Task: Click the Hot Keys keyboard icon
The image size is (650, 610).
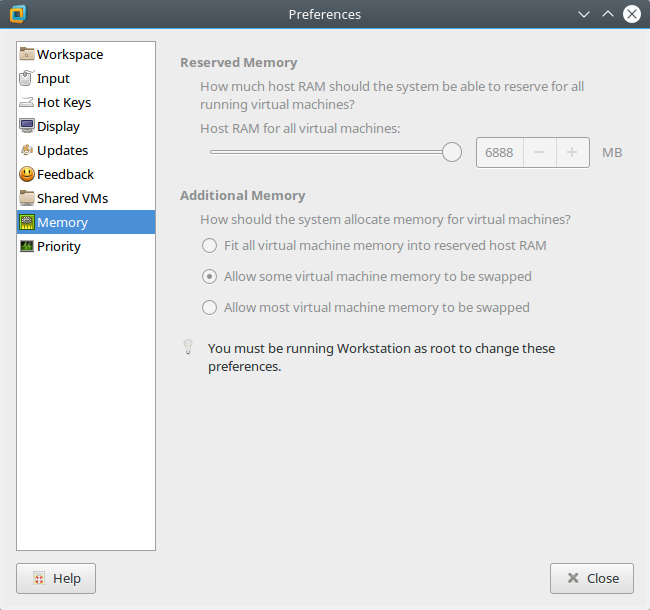Action: [x=27, y=102]
